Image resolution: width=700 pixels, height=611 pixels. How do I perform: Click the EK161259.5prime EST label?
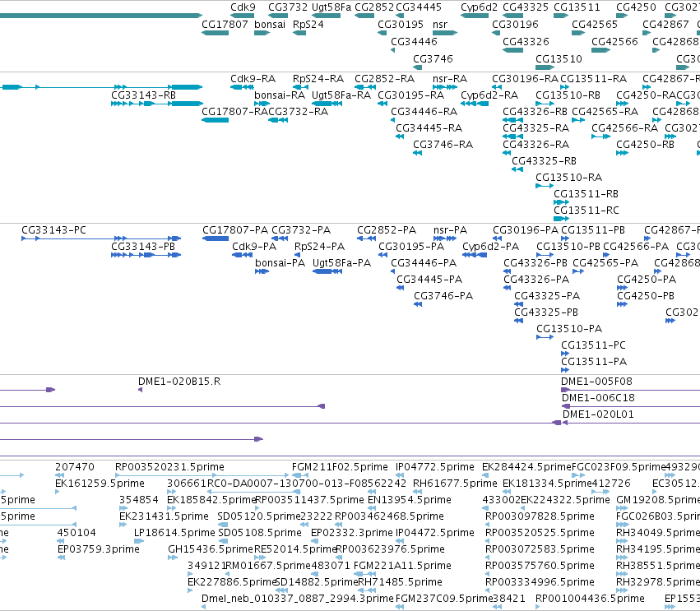[100, 484]
